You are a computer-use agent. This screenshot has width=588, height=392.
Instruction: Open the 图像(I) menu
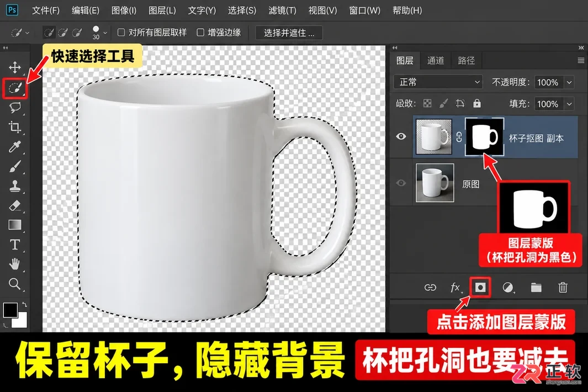[124, 10]
